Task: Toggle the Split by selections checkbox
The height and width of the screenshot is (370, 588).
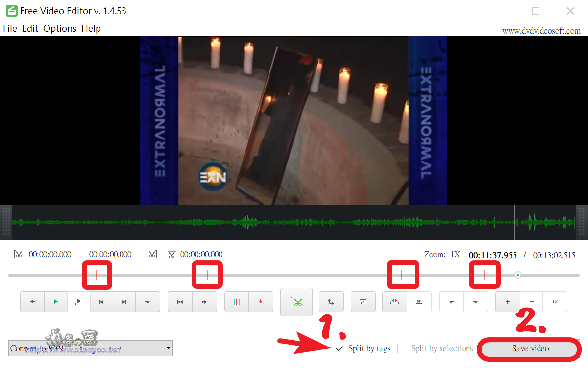Action: (x=402, y=348)
